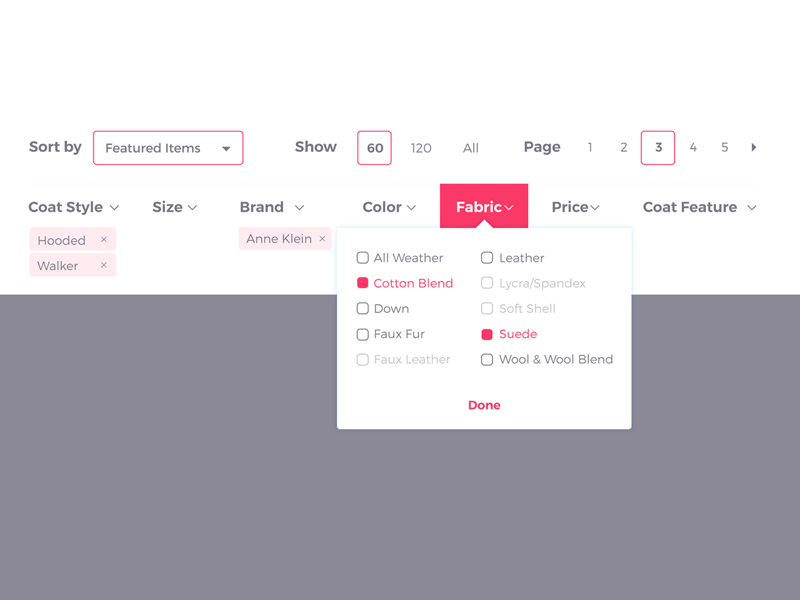Uncheck the Cotton Blend checkbox
Image resolution: width=800 pixels, height=600 pixels.
click(x=363, y=283)
